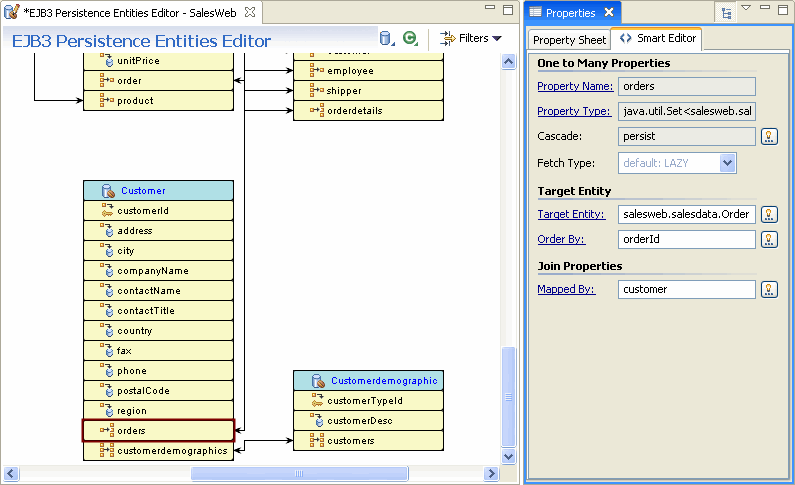Image resolution: width=795 pixels, height=485 pixels.
Task: Close the EJB3 Persistence Entities Editor tab
Action: (250, 12)
